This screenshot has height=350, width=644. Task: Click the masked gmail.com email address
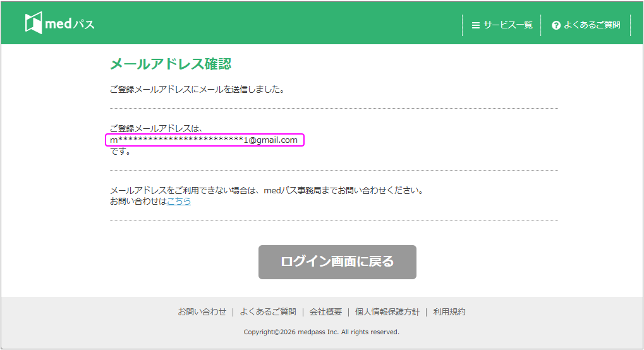(204, 140)
